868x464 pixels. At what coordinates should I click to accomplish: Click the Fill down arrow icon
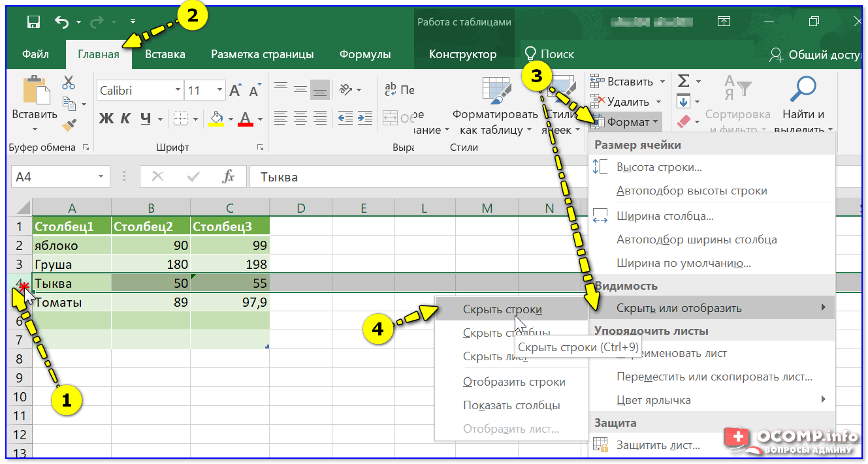pyautogui.click(x=683, y=101)
